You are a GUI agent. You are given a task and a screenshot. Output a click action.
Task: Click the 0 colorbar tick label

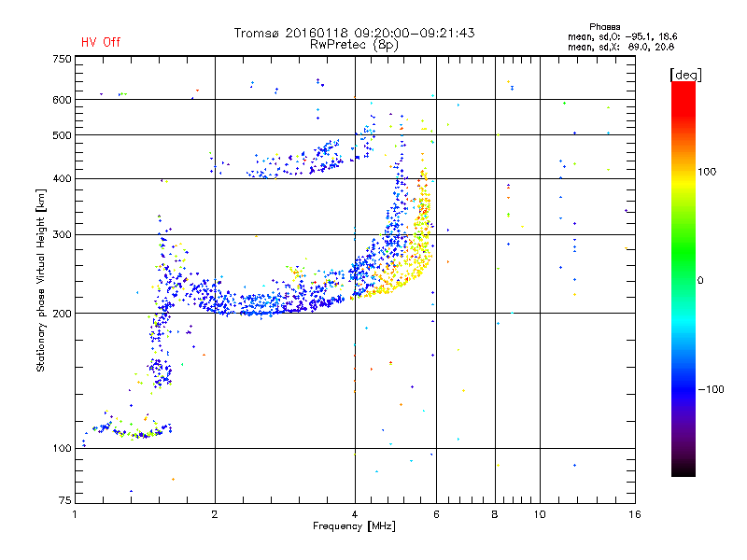click(700, 280)
